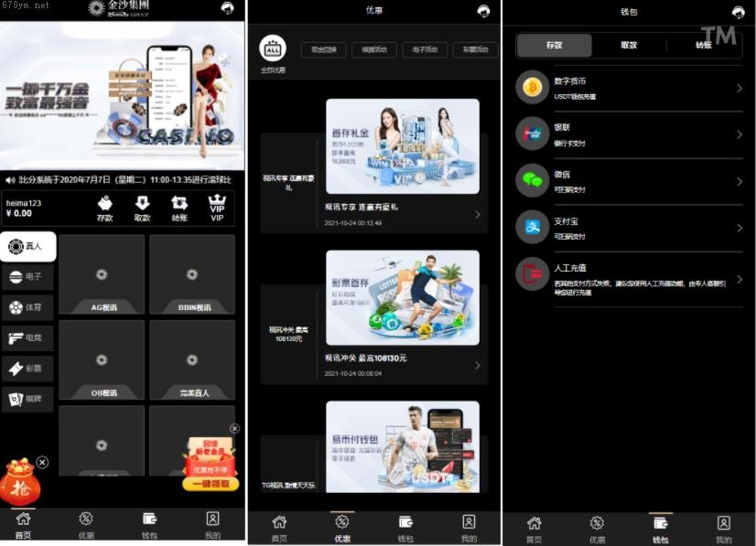Choose the 支付宝 Alipay icon
This screenshot has width=756, height=546.
pyautogui.click(x=532, y=227)
